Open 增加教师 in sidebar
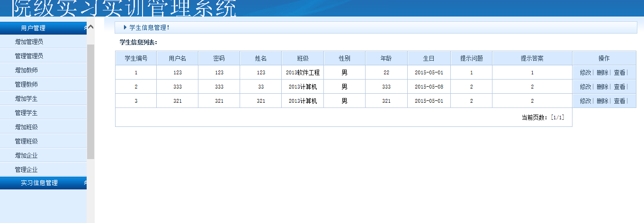The width and height of the screenshot is (644, 223). coord(26,70)
